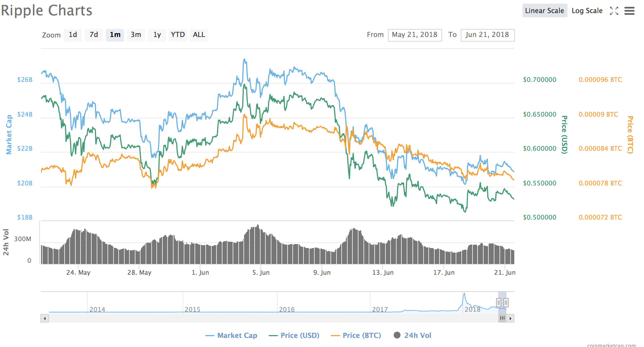
Task: Switch to Linear Scale
Action: [544, 11]
